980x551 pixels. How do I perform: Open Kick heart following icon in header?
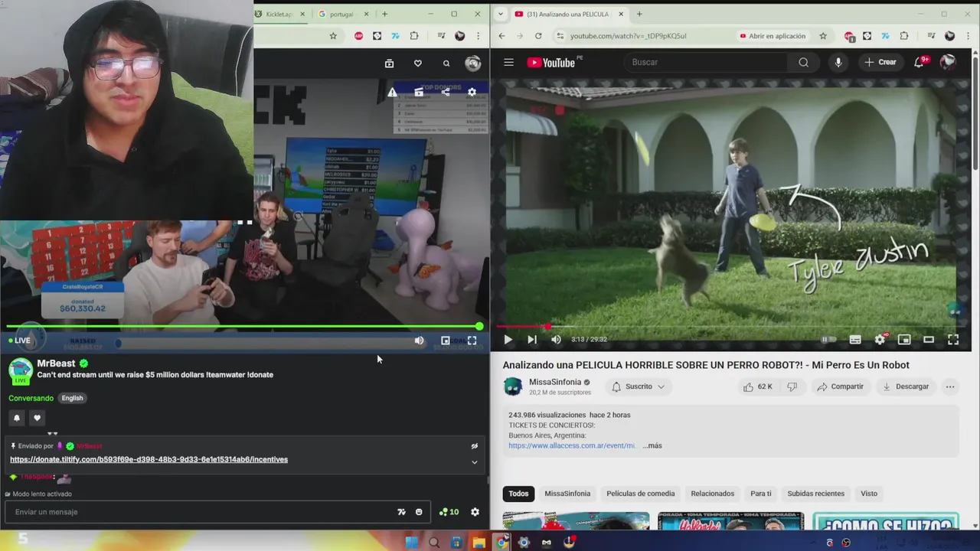(x=417, y=64)
